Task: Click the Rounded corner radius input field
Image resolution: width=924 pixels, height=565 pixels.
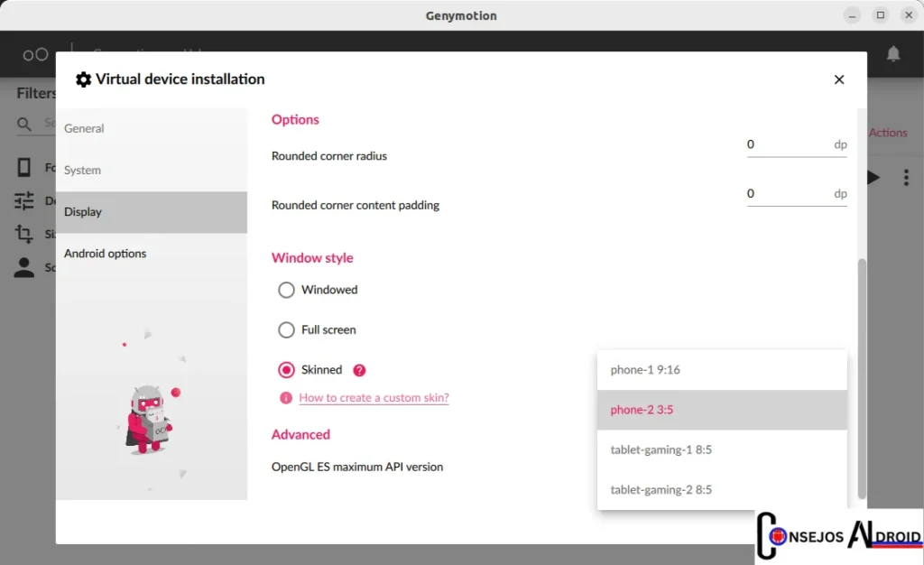Action: coord(785,144)
